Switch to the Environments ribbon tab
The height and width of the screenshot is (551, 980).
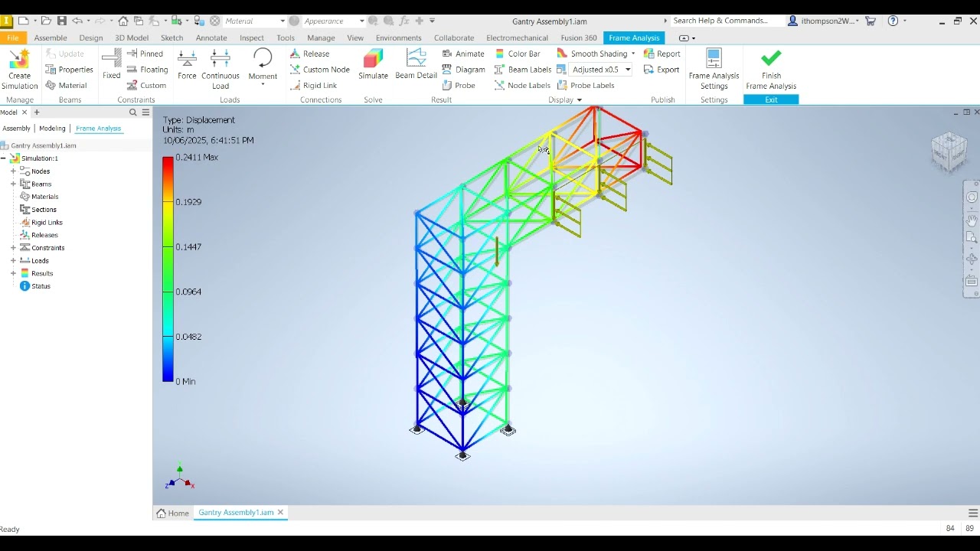tap(399, 37)
